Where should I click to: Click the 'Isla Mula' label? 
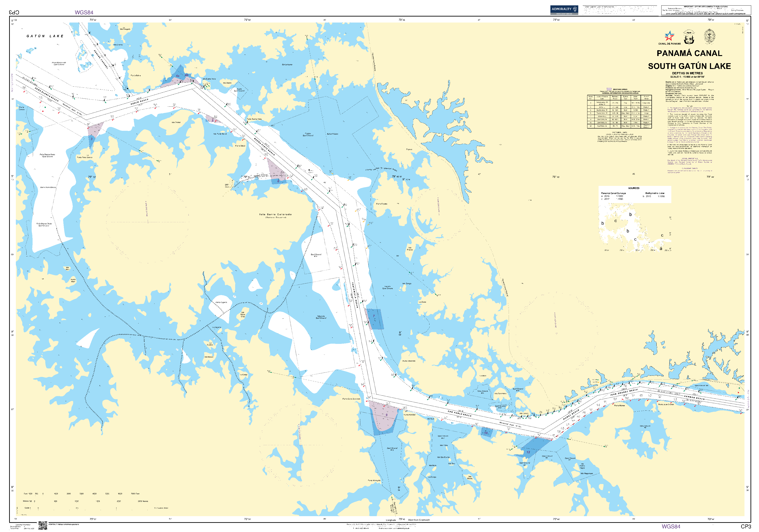click(x=433, y=465)
